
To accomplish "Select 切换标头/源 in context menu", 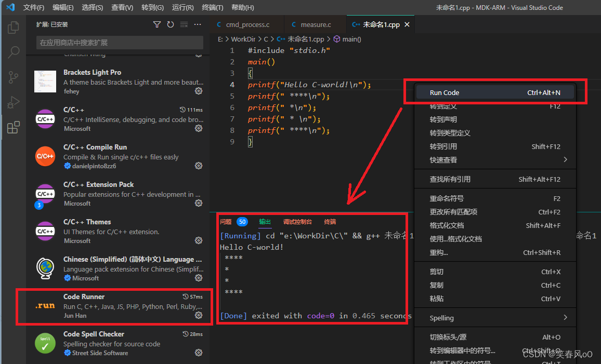I will point(495,337).
